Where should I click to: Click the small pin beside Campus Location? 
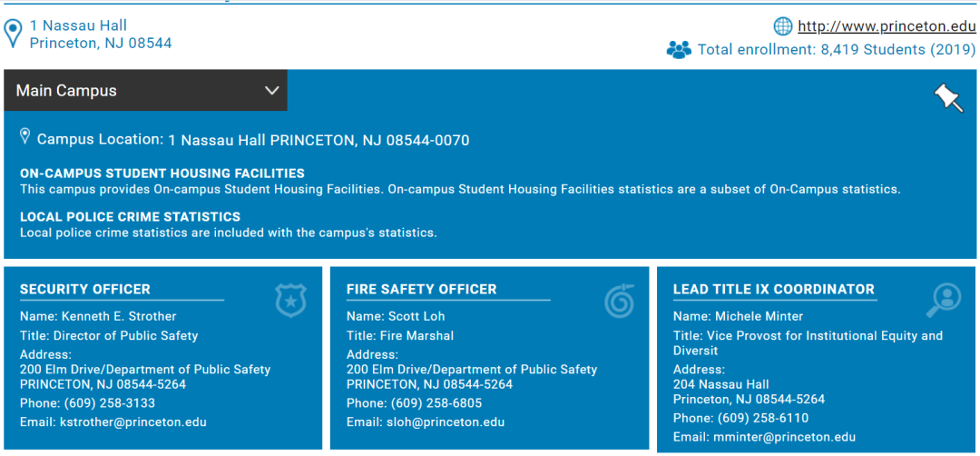pos(24,136)
